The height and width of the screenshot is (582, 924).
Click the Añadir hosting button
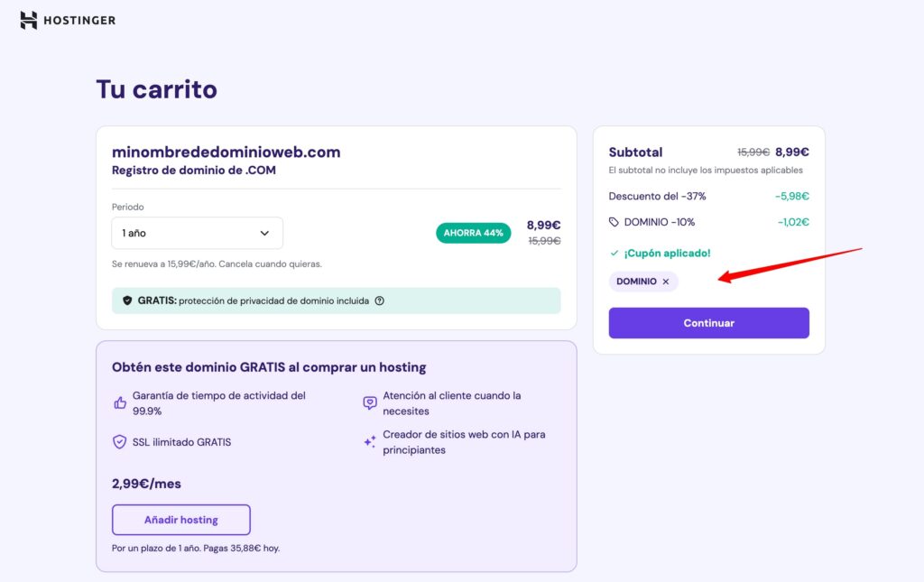click(180, 520)
